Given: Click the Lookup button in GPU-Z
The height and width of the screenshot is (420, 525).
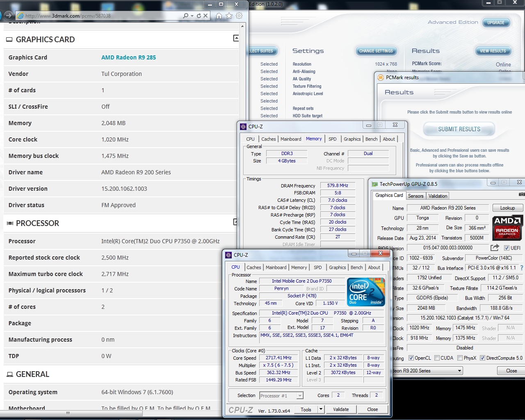Looking at the screenshot, I should [507, 208].
